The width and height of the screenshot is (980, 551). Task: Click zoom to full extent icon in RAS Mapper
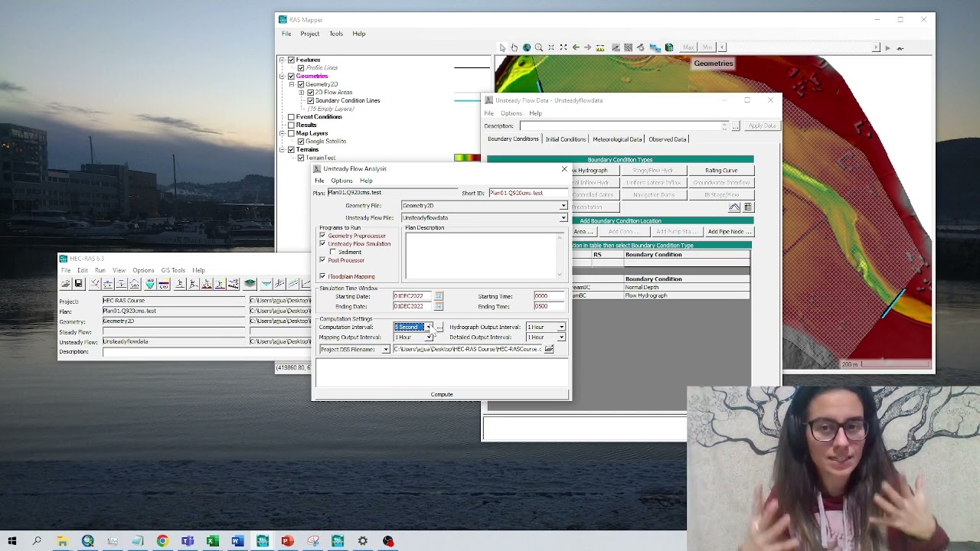[563, 47]
